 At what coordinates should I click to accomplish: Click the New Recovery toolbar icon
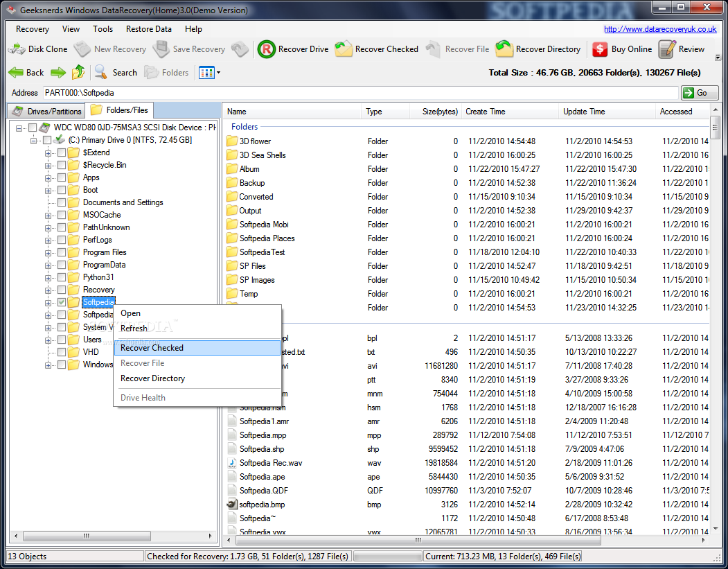pos(82,49)
